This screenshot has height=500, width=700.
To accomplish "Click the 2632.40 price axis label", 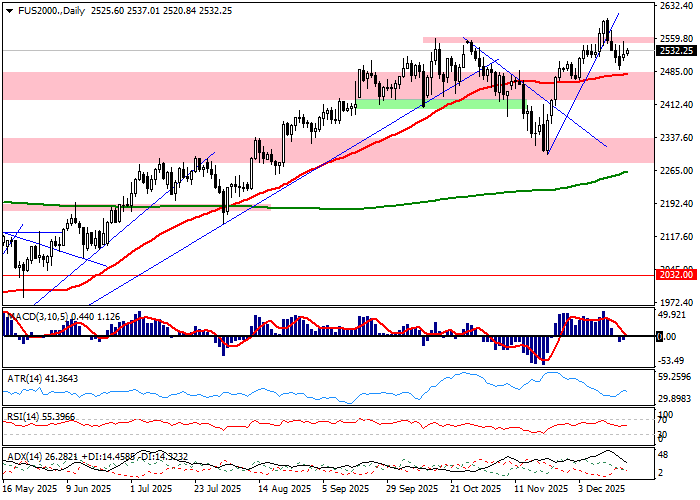I will pyautogui.click(x=676, y=6).
